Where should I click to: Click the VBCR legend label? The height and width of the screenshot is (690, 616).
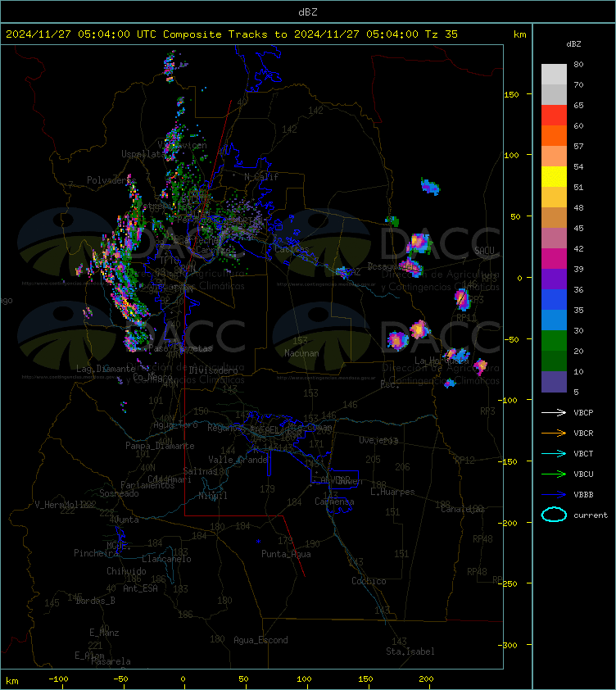(583, 434)
